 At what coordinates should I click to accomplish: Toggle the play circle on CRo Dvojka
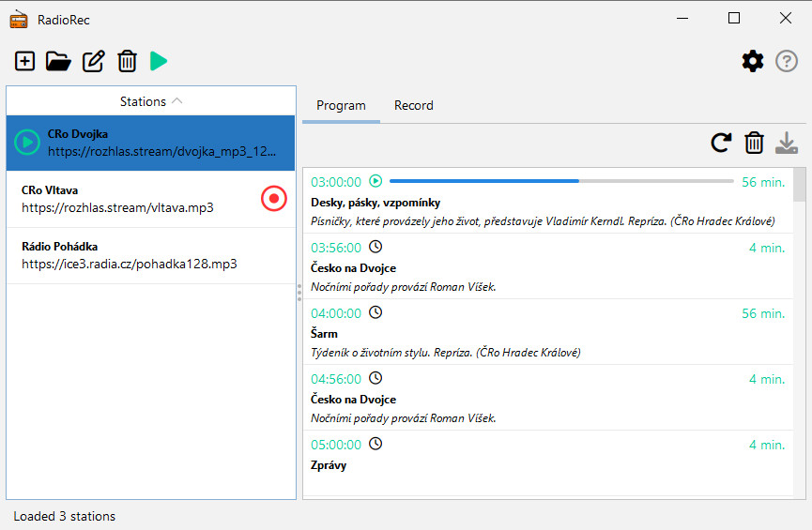(x=27, y=143)
